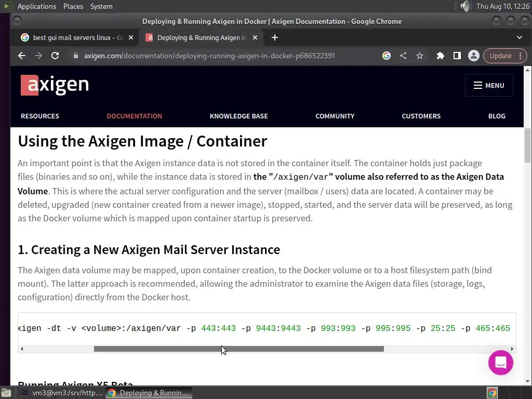
Task: Click the 'Using the Axigen Image / Container' heading
Action: [x=142, y=141]
